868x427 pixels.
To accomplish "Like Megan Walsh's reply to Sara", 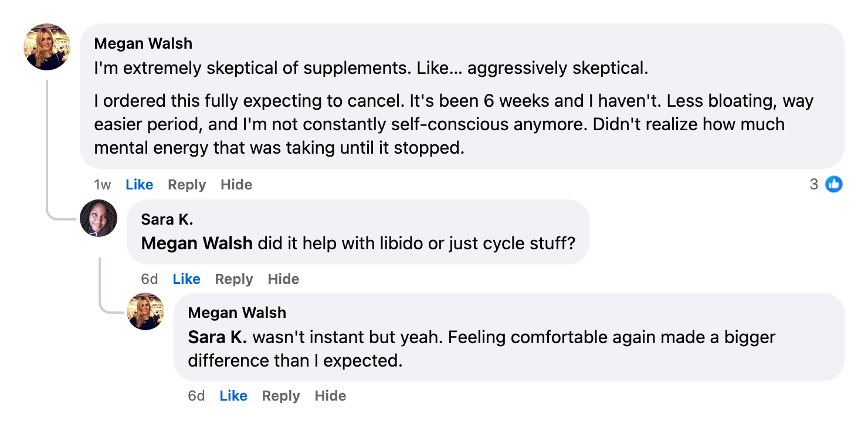I will coord(233,395).
